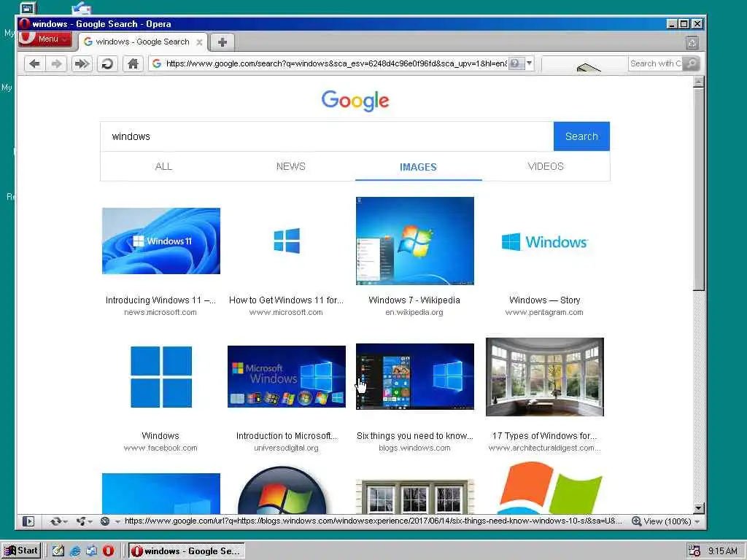Go forward with the Forward arrow button
This screenshot has height=560, width=747.
click(56, 63)
